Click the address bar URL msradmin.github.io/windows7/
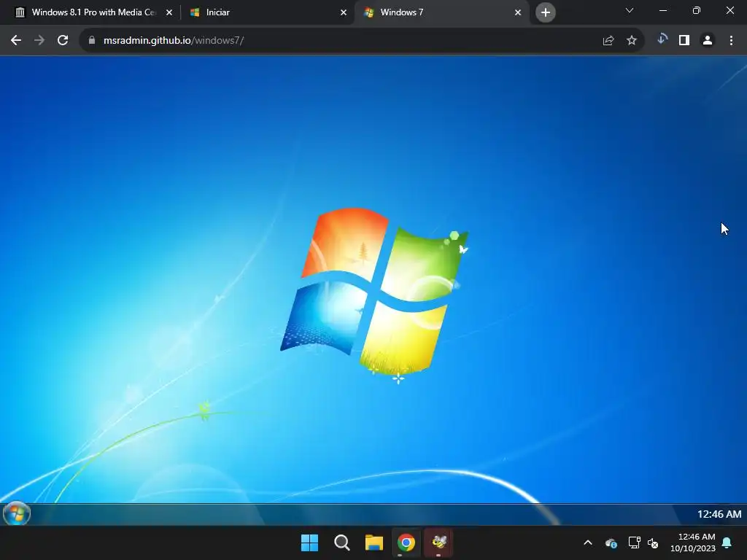This screenshot has height=560, width=747. [x=174, y=41]
